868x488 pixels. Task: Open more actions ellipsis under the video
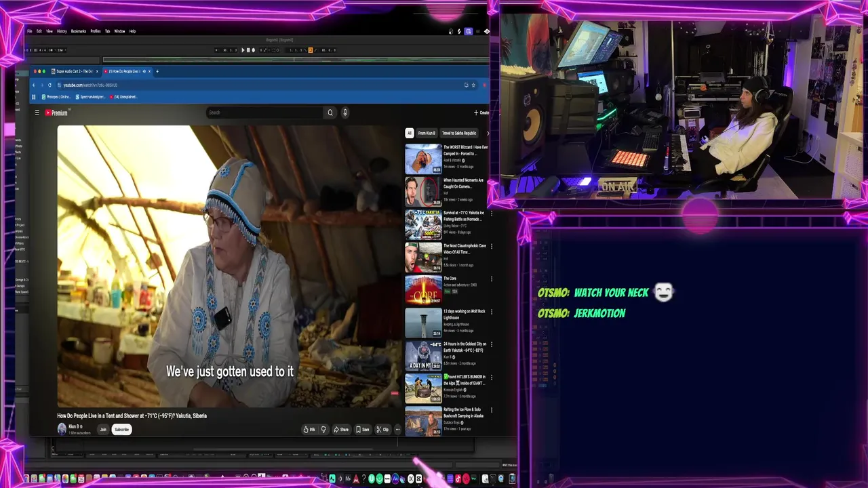pos(397,429)
